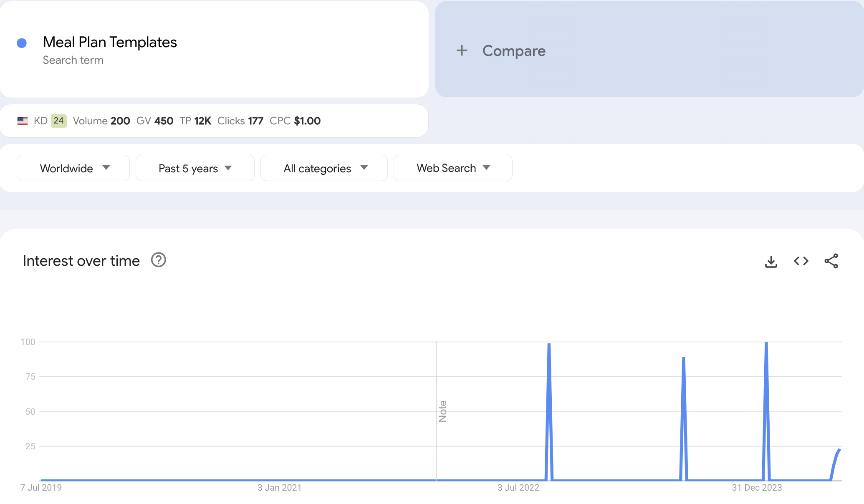Open the Interest over time help icon
864x504 pixels.
click(159, 260)
